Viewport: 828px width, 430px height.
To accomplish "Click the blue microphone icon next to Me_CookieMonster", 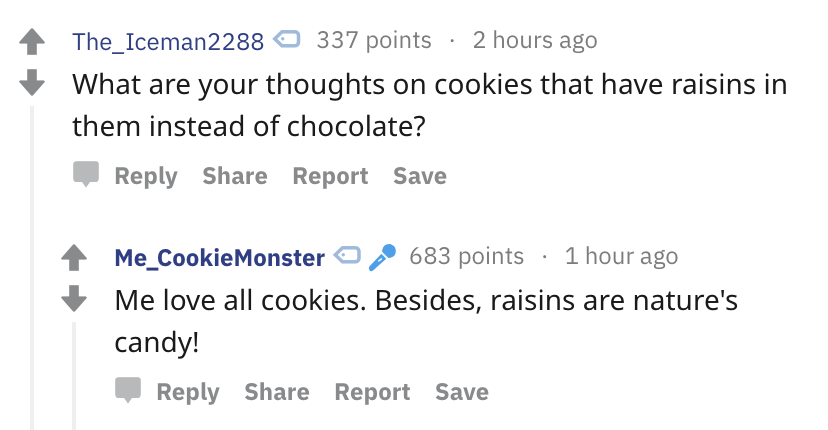I will tap(382, 257).
